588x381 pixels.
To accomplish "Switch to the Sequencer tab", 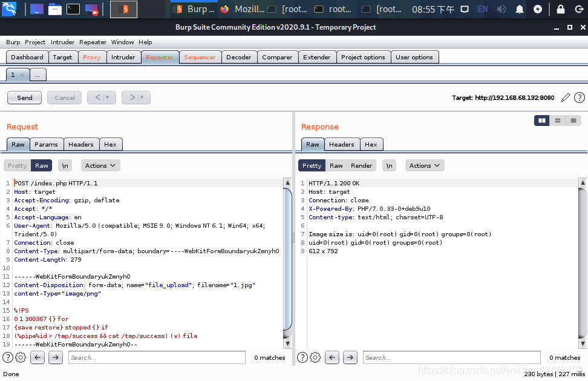I will pos(200,57).
